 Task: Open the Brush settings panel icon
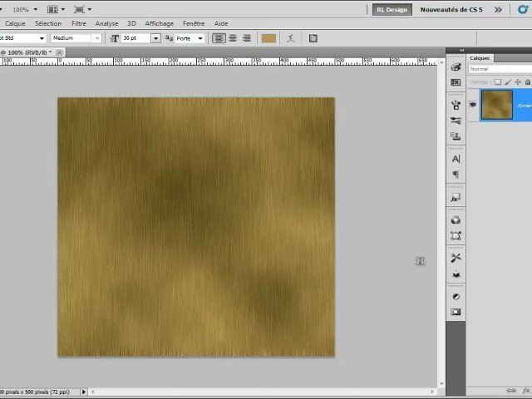[456, 121]
